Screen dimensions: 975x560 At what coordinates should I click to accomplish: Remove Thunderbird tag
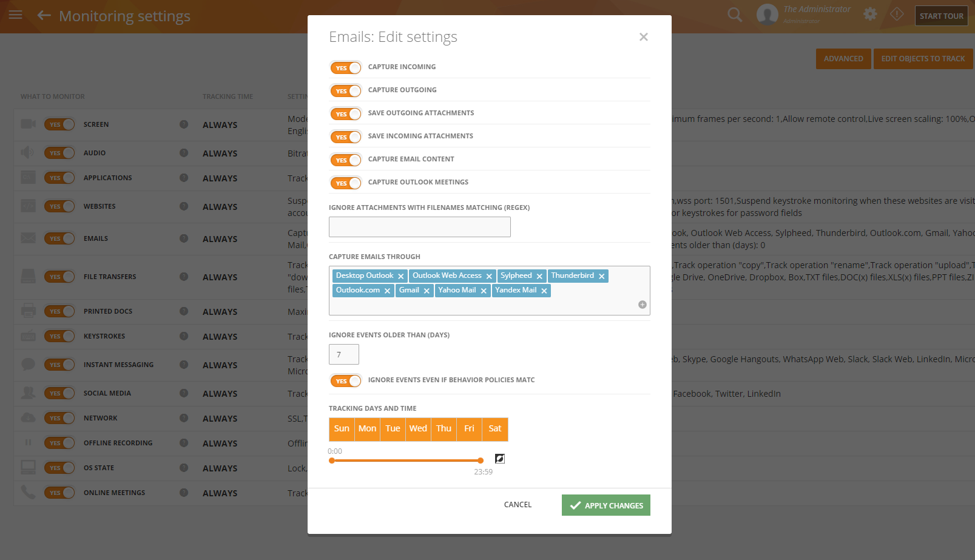click(602, 276)
